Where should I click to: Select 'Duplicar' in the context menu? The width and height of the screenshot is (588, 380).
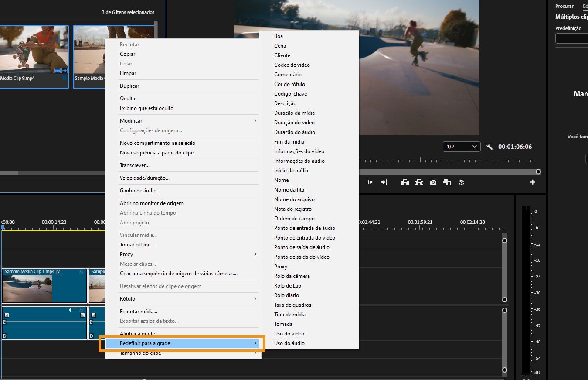coord(129,86)
